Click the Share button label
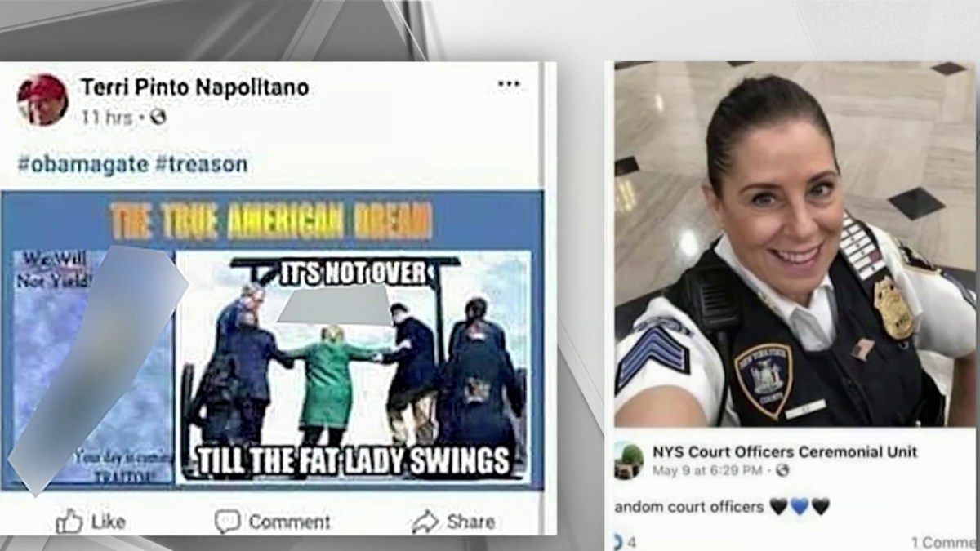Image resolution: width=980 pixels, height=551 pixels. click(470, 522)
